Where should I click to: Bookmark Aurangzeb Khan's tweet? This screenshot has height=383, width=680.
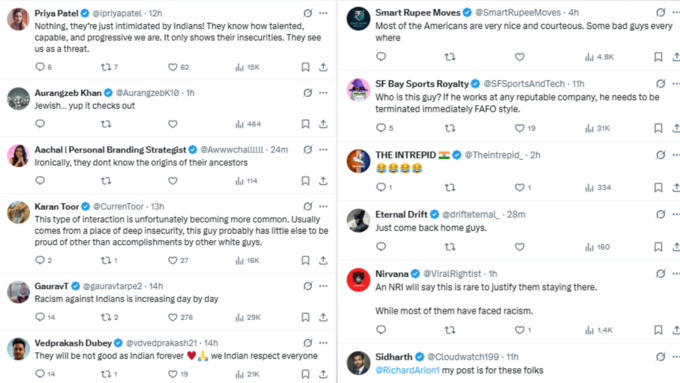pyautogui.click(x=305, y=124)
